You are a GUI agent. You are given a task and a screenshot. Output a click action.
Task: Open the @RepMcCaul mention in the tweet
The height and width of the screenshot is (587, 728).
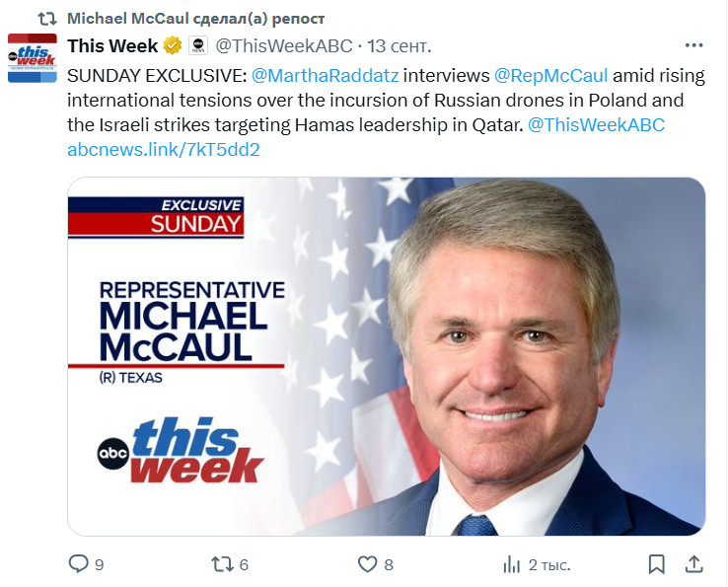point(550,75)
